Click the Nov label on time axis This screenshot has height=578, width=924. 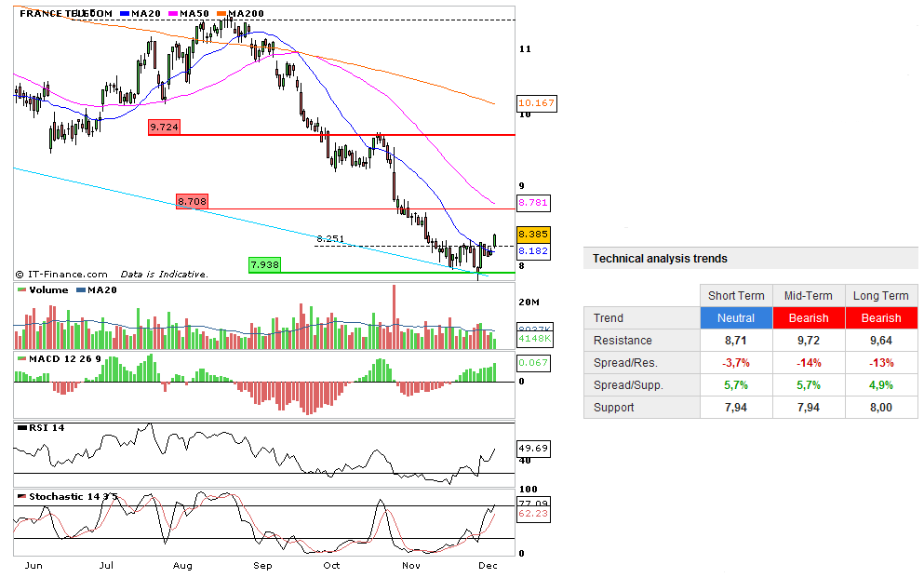[411, 566]
